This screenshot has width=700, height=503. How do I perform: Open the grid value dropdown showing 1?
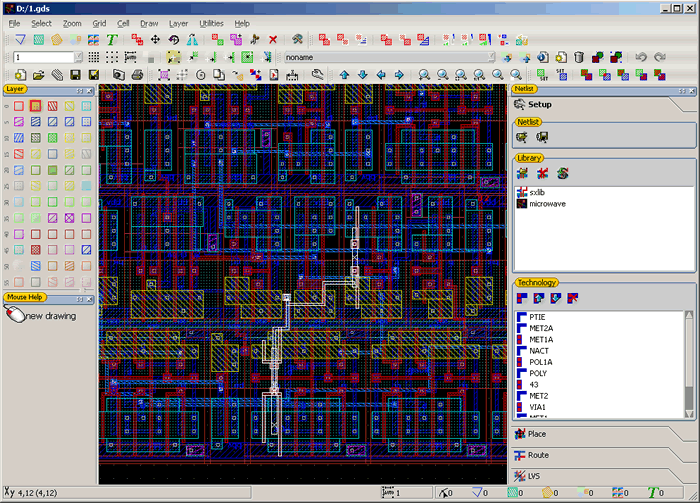pyautogui.click(x=79, y=57)
